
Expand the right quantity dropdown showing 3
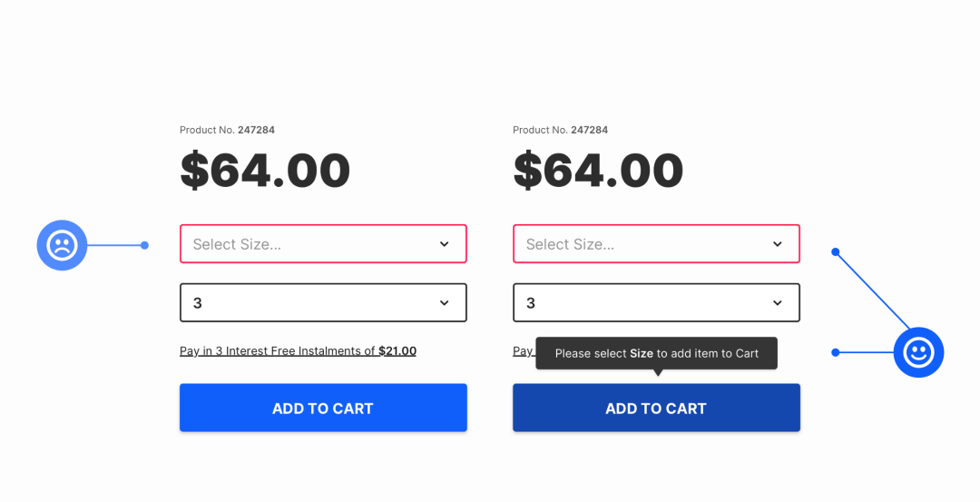(656, 302)
